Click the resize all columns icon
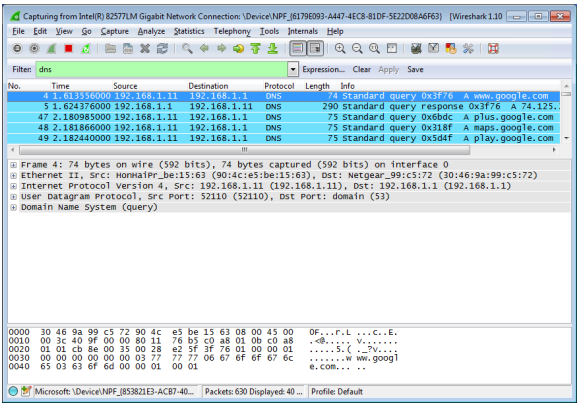This screenshot has height=409, width=584. click(392, 49)
